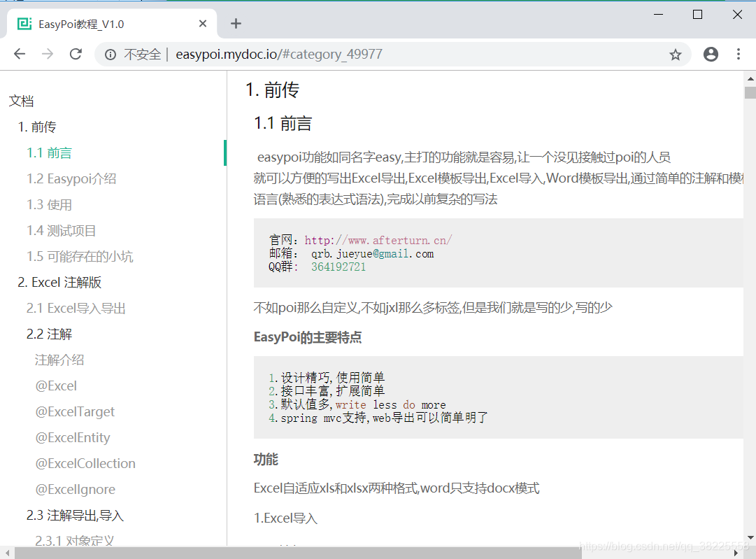The image size is (756, 559).
Task: Select the EasyPoi教程_V1.0 tab
Action: coord(112,24)
